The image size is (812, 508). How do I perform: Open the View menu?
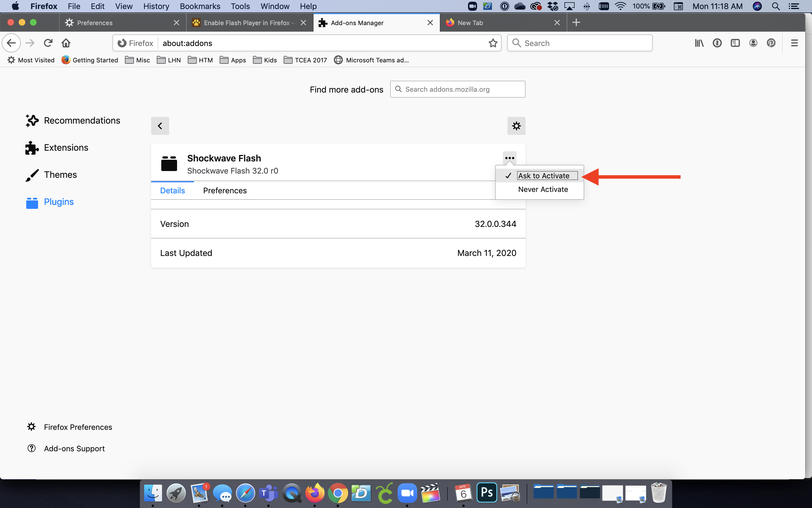(x=124, y=6)
